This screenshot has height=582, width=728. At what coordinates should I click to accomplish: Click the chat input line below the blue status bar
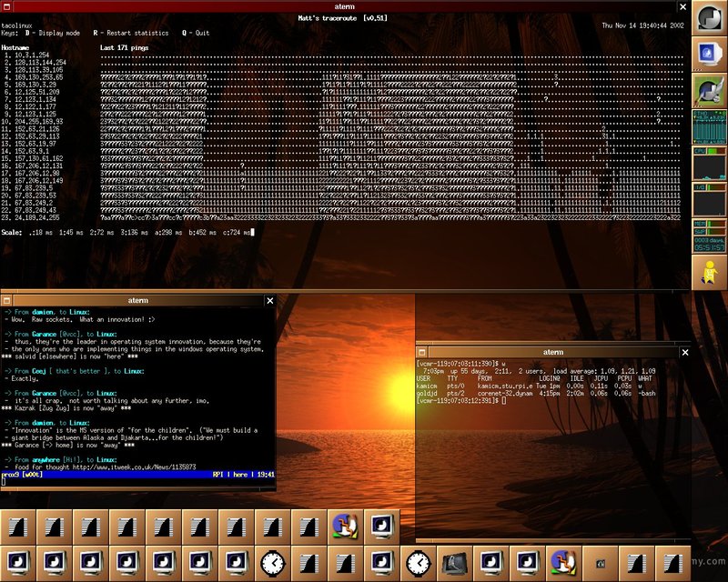138,482
